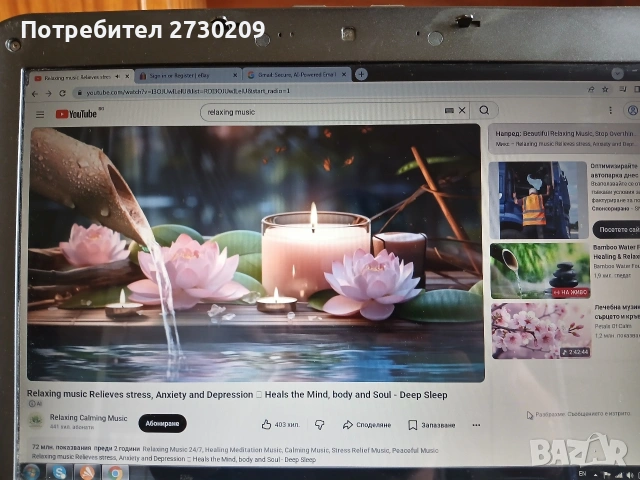This screenshot has height=480, width=640.
Task: Run the search with the magnifier button
Action: 484,110
